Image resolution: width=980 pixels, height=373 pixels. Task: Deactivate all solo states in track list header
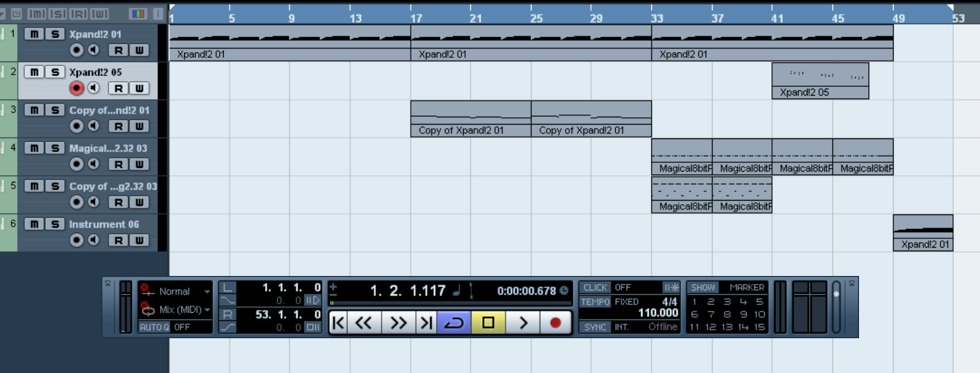[58, 14]
